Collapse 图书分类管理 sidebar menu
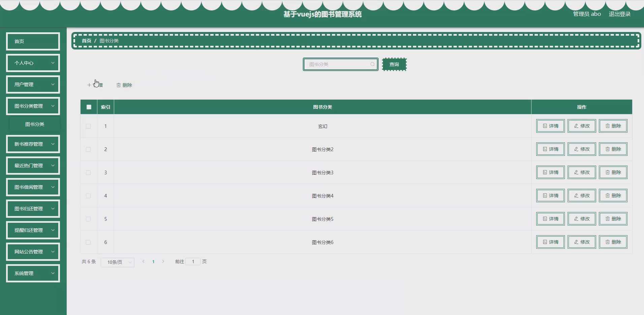 click(x=33, y=106)
